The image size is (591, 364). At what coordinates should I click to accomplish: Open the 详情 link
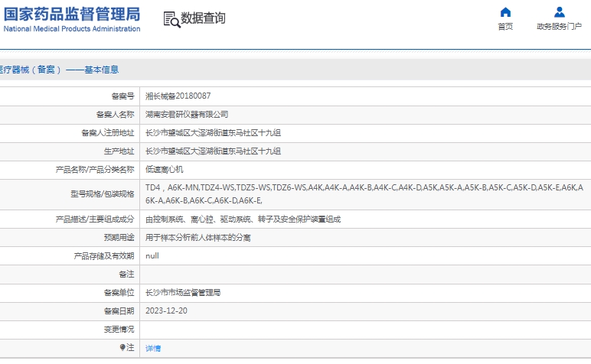click(x=153, y=348)
